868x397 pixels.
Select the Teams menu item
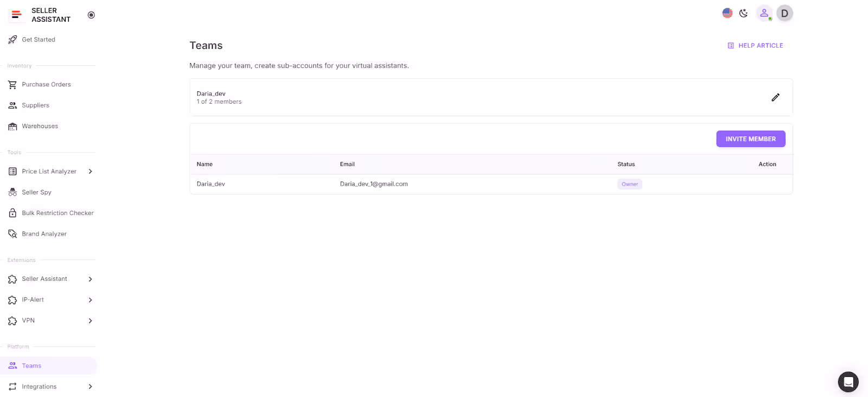pyautogui.click(x=49, y=366)
